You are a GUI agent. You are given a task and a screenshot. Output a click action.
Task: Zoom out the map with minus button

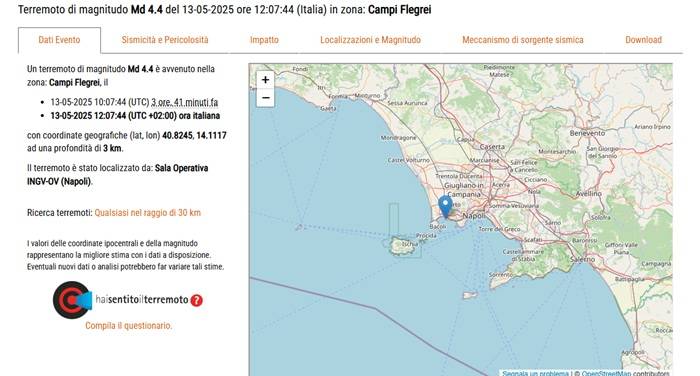coord(266,98)
